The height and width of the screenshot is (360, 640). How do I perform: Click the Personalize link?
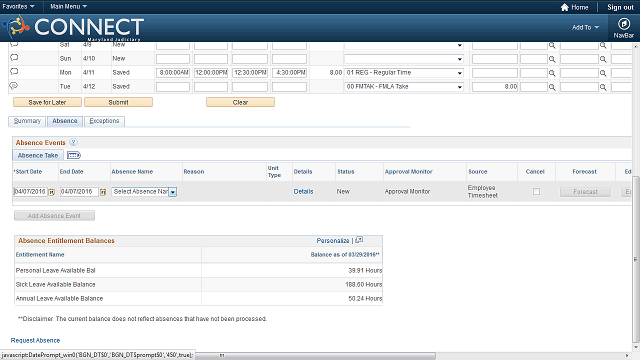click(333, 240)
